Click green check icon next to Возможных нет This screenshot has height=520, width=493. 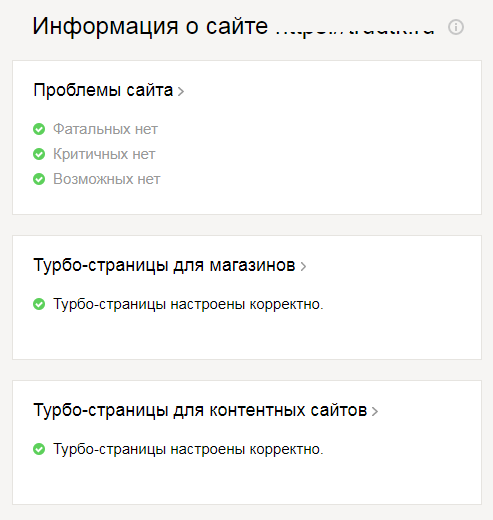click(39, 179)
